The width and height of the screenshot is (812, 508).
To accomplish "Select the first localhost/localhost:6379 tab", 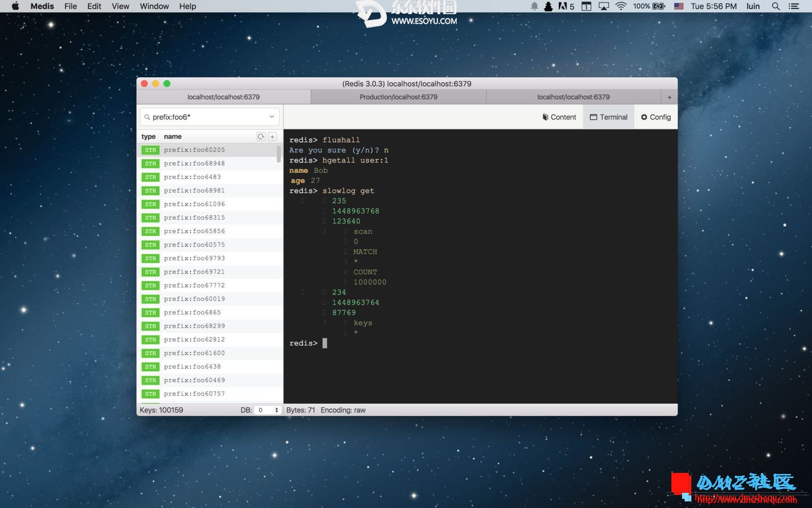I will click(x=223, y=97).
